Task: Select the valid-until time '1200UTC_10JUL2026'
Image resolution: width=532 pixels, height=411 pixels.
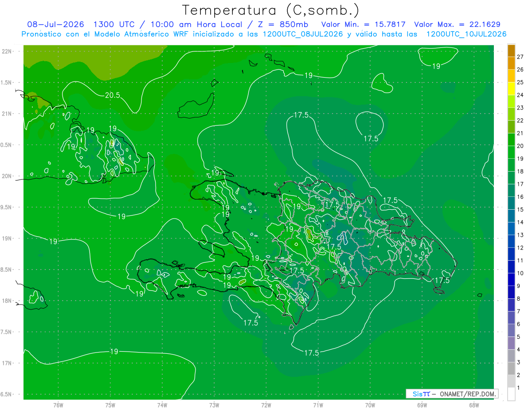Action: (466, 34)
